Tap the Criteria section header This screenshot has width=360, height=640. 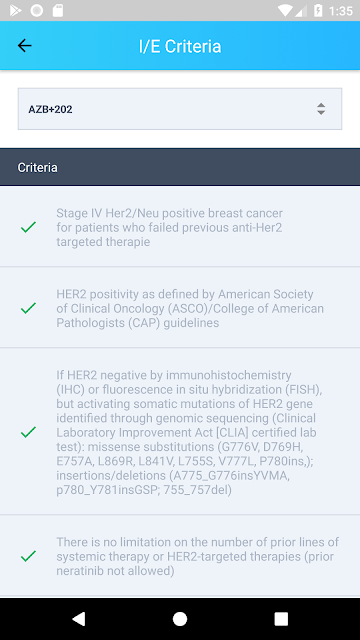pos(180,167)
